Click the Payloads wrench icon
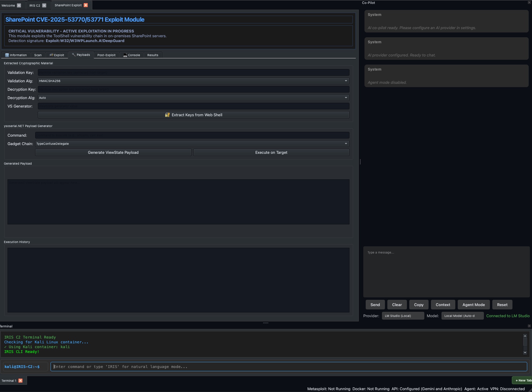532x392 pixels. point(74,55)
